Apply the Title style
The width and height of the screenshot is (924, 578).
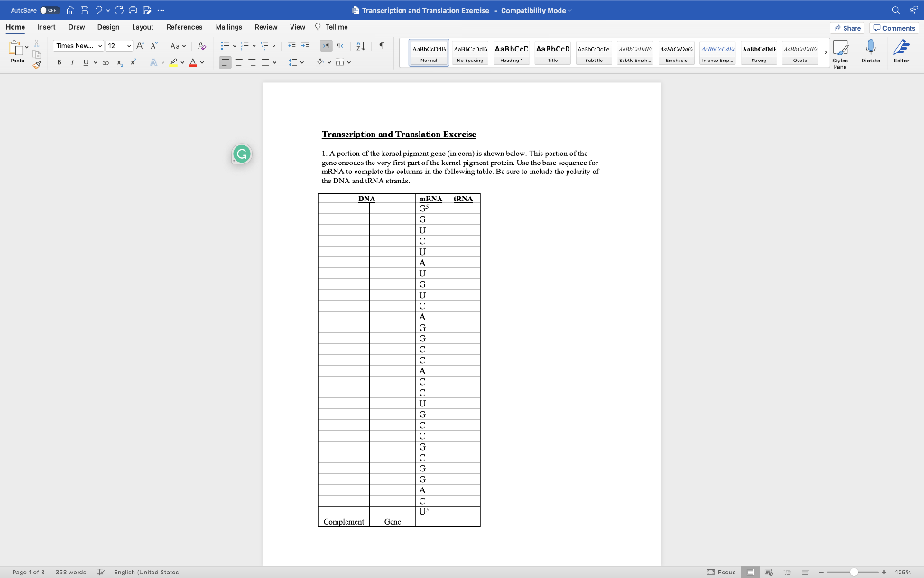pyautogui.click(x=553, y=53)
